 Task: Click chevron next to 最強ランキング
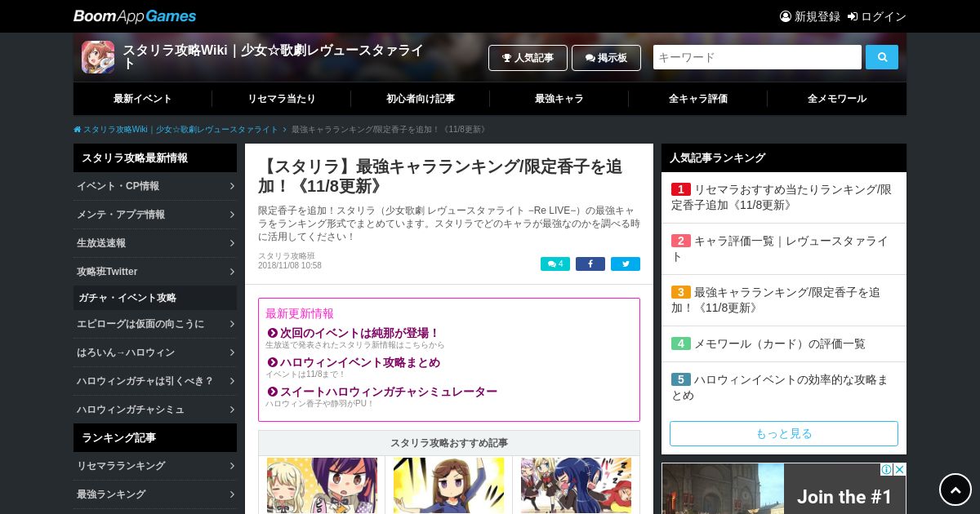coord(232,494)
